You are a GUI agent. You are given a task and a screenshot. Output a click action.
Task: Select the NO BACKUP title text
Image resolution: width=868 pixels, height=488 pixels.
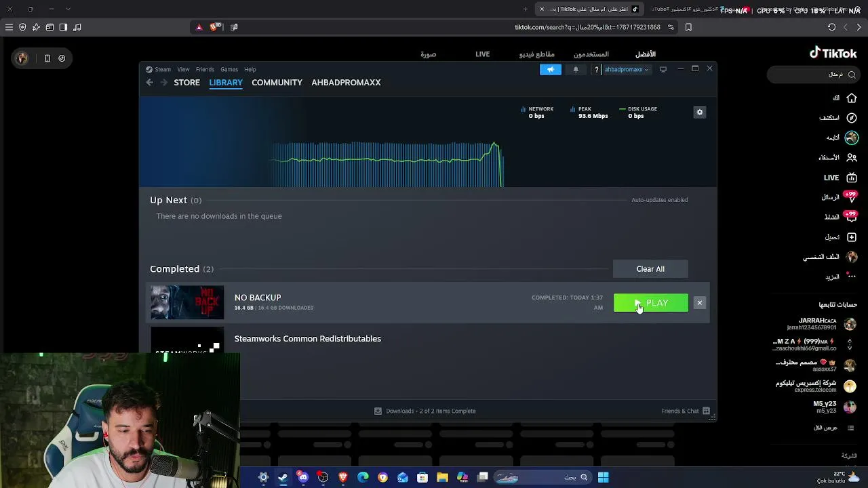point(258,298)
